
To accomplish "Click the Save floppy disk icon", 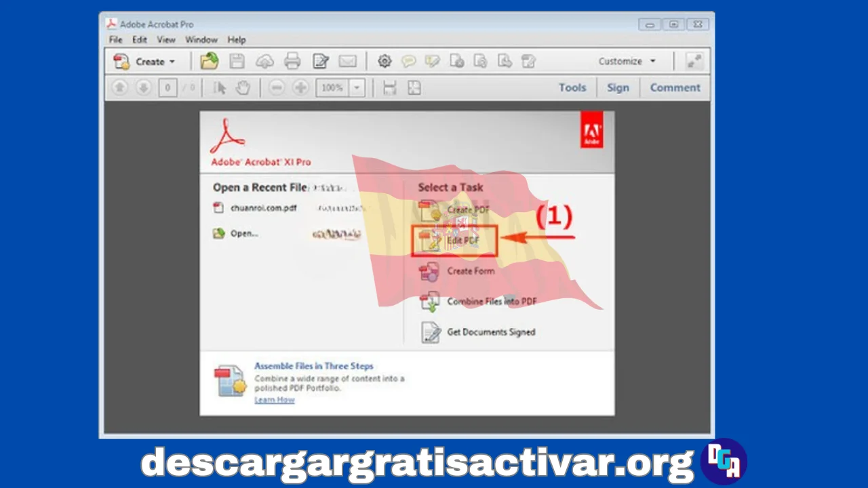I will tap(237, 62).
